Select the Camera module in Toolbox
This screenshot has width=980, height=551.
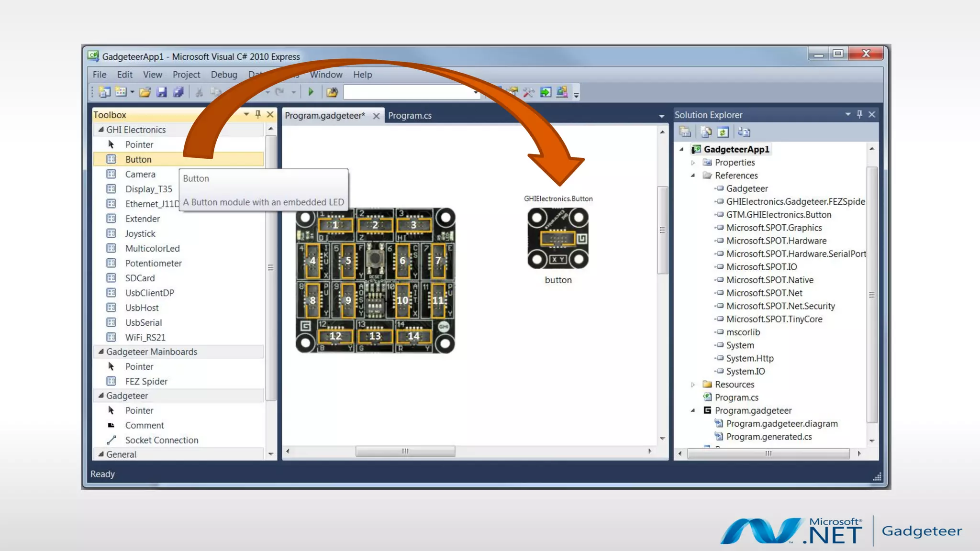[140, 174]
